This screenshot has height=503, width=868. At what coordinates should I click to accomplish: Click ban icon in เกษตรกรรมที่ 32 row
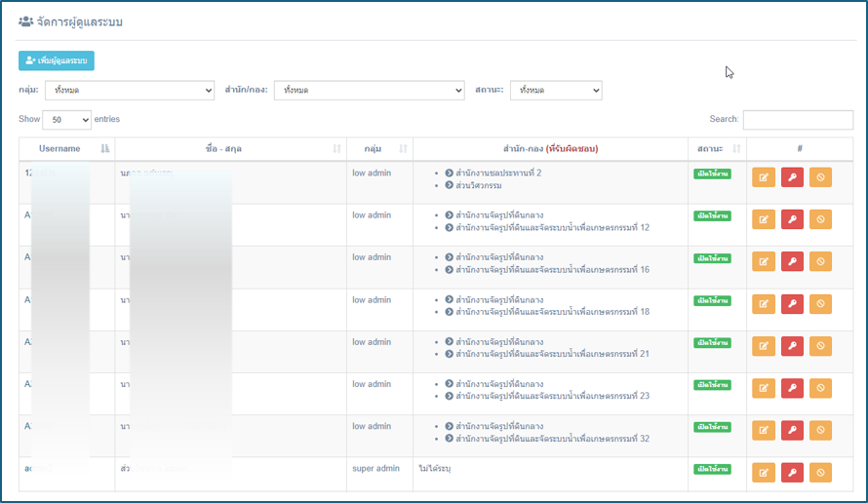point(820,431)
